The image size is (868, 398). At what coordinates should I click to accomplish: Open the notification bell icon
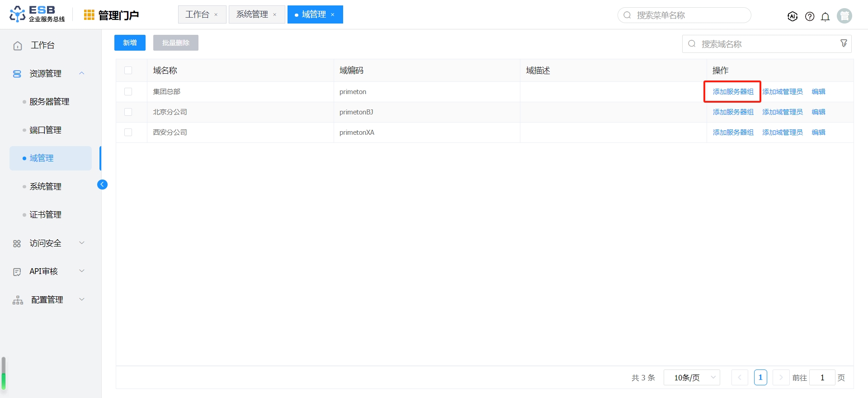point(826,17)
